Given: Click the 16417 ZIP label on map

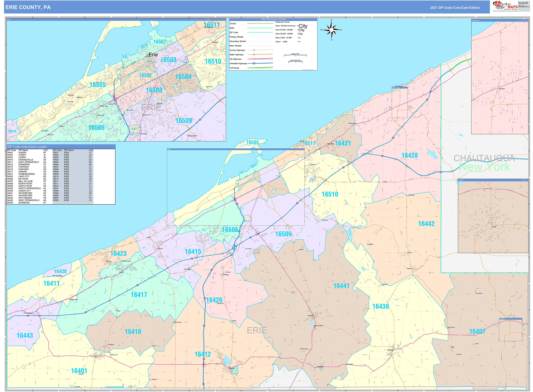Looking at the screenshot, I should pos(139,295).
